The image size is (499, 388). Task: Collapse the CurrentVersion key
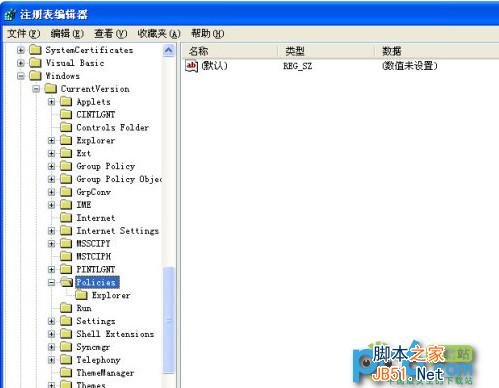(36, 89)
